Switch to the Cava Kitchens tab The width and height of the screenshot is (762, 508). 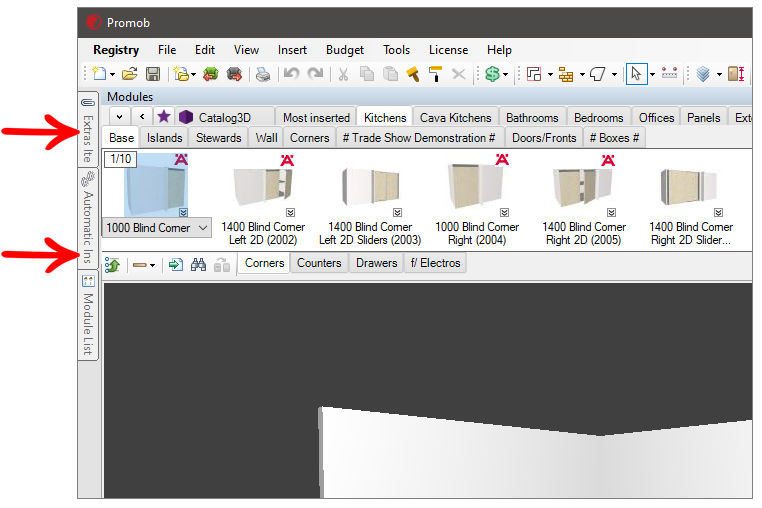pos(455,118)
